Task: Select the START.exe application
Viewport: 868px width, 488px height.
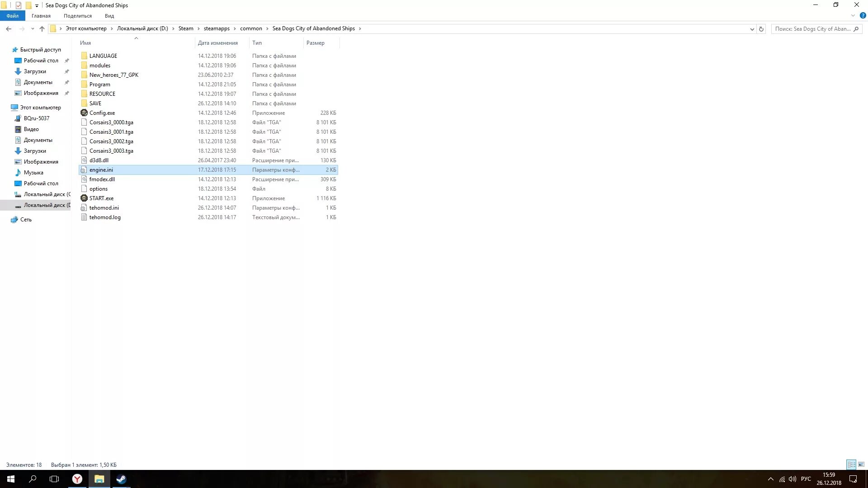Action: [101, 198]
